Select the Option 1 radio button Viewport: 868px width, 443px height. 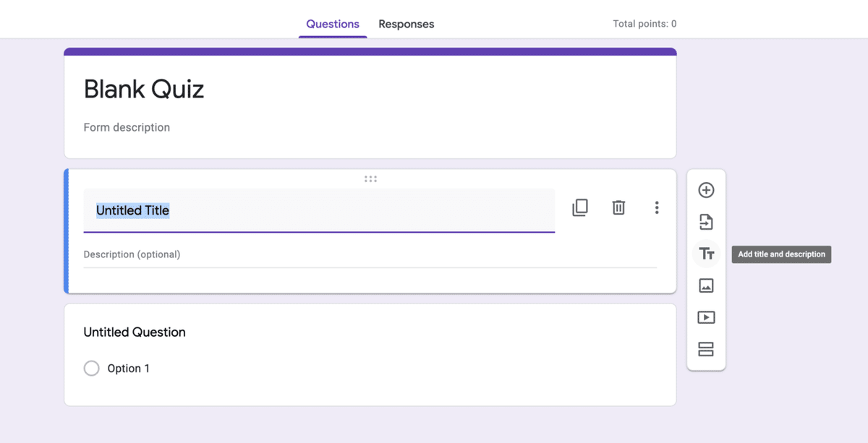[x=92, y=369]
